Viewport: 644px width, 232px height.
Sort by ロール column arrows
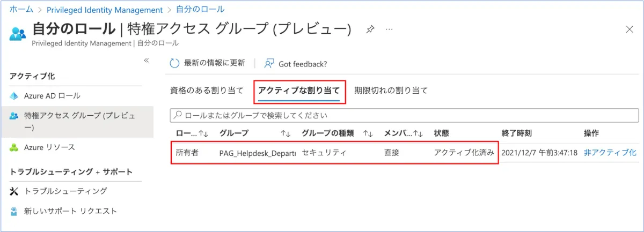tap(203, 133)
